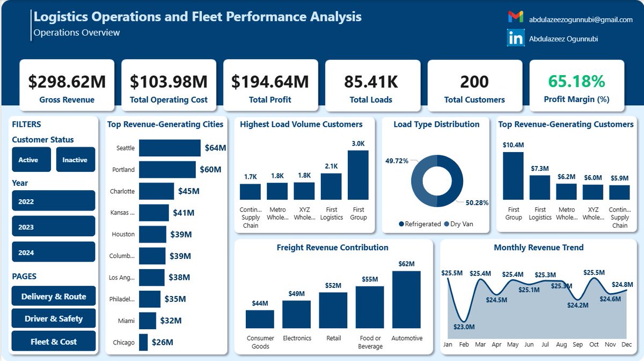The width and height of the screenshot is (644, 361).
Task: Click the 1.7K load volume bar
Action: click(x=250, y=192)
